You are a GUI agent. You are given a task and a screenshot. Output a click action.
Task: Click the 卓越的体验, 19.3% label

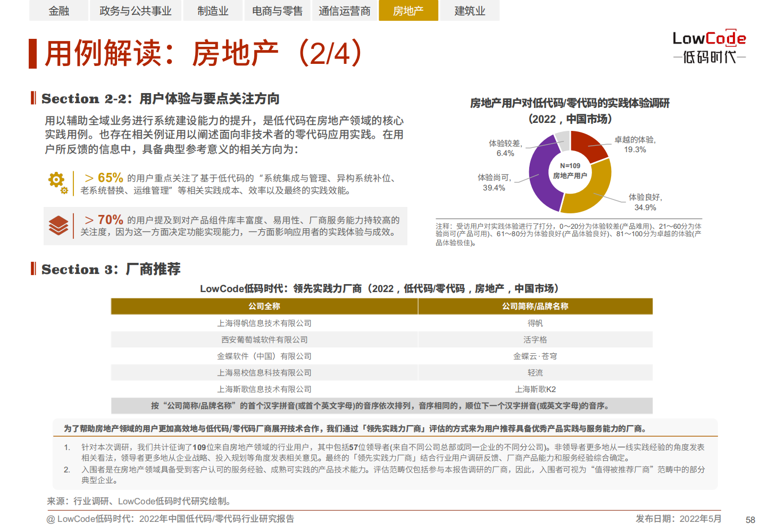pos(635,145)
